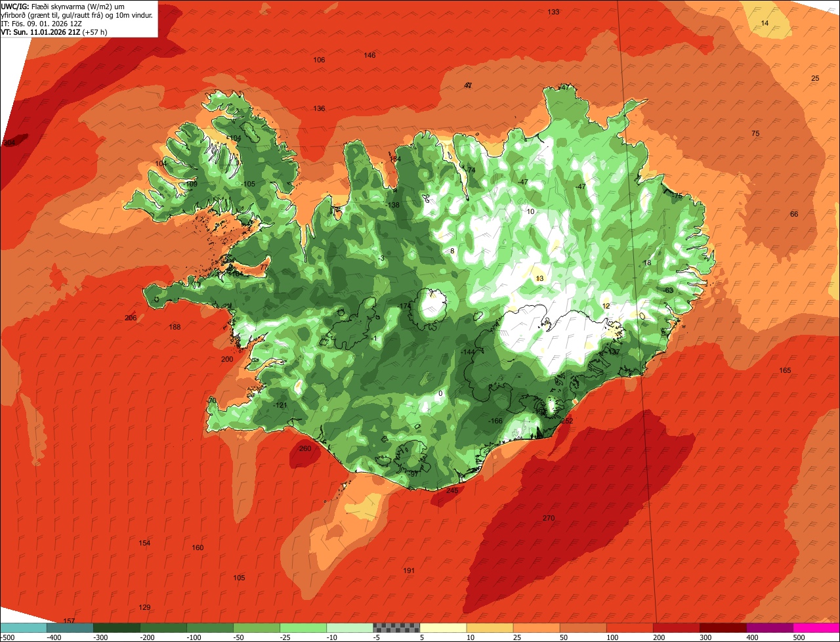Click the initial time 'IT: Fös. 09. 01. 2026 12Z'

41,23
